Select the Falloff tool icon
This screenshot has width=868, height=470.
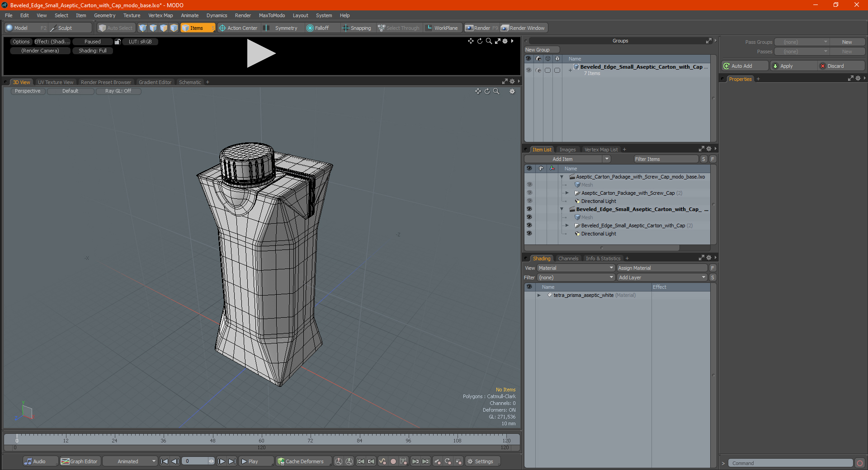pos(310,28)
